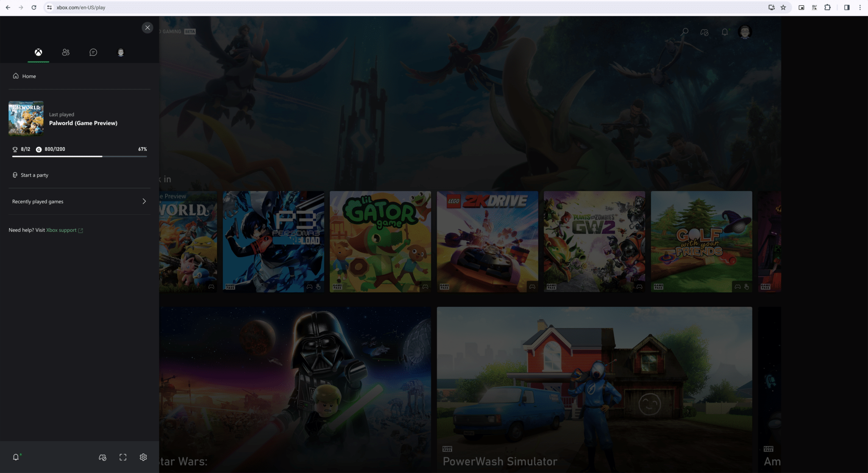Click the Palworld achievement progress bar
The width and height of the screenshot is (868, 473).
pyautogui.click(x=79, y=156)
